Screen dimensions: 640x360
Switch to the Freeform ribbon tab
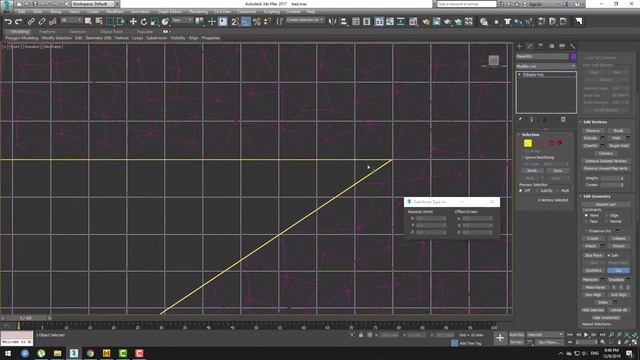click(47, 31)
